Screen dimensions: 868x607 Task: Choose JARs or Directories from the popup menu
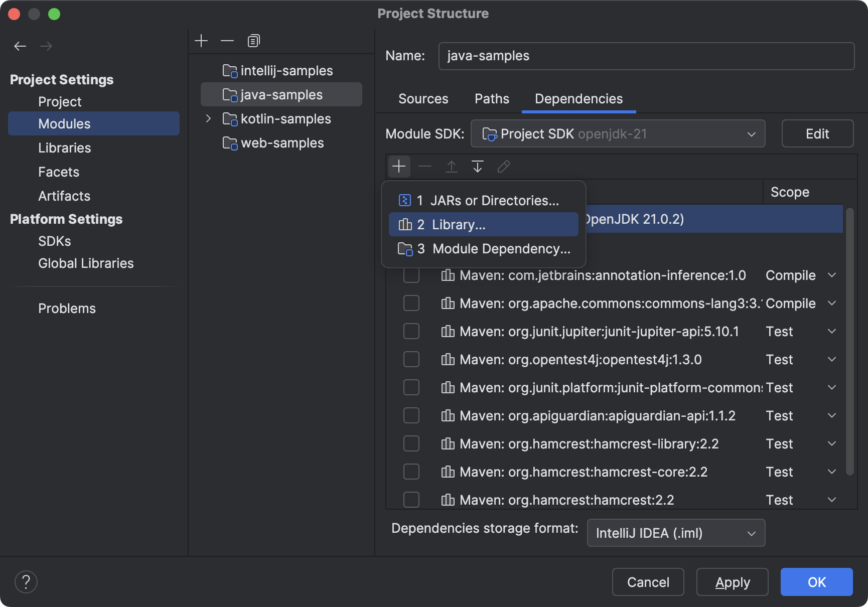pos(494,200)
